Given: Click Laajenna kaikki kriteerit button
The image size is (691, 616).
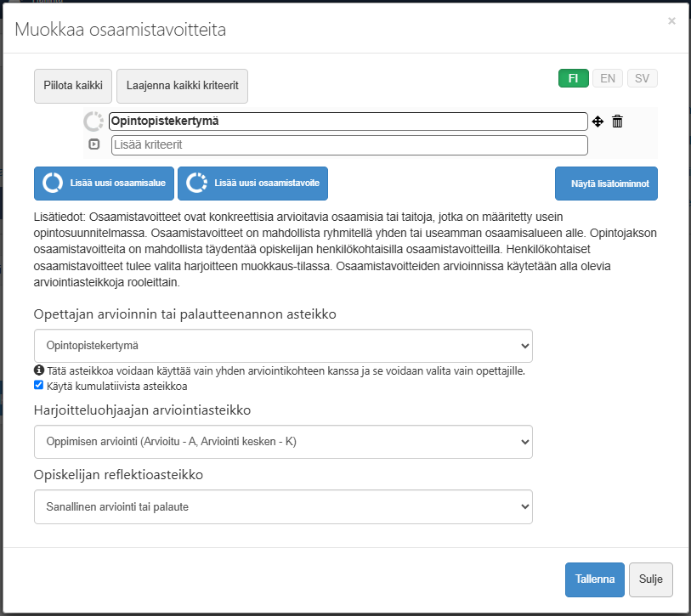Looking at the screenshot, I should [x=182, y=86].
